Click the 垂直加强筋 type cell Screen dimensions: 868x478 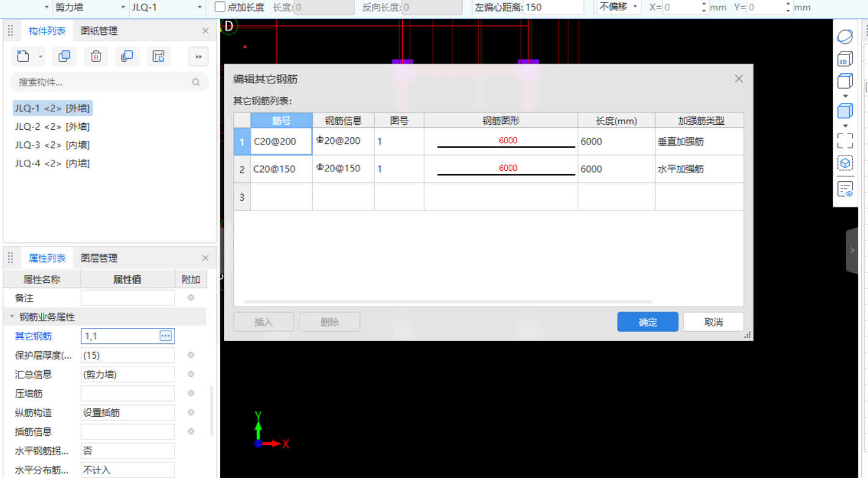point(699,141)
